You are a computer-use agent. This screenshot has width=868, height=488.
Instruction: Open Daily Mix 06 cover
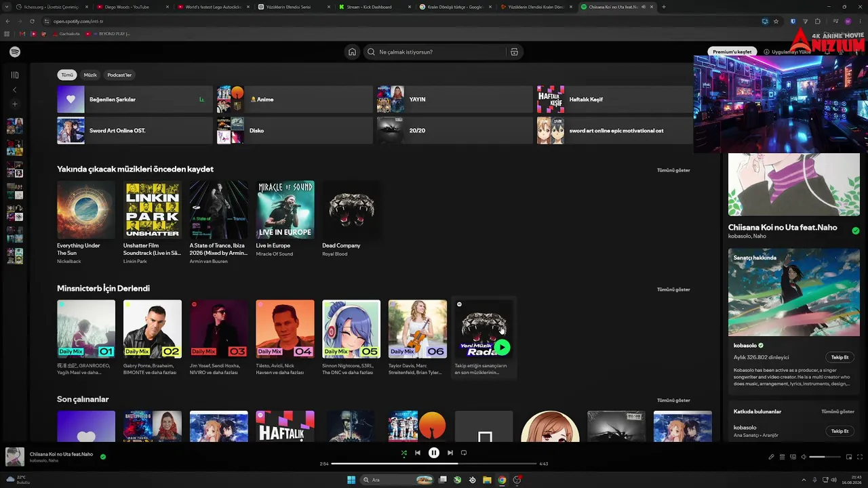pos(417,329)
